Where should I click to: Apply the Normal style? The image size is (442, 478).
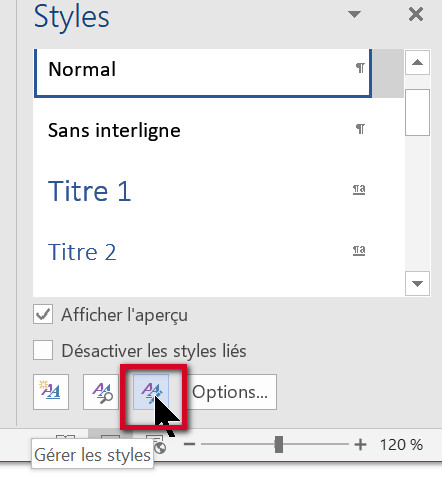pyautogui.click(x=203, y=70)
